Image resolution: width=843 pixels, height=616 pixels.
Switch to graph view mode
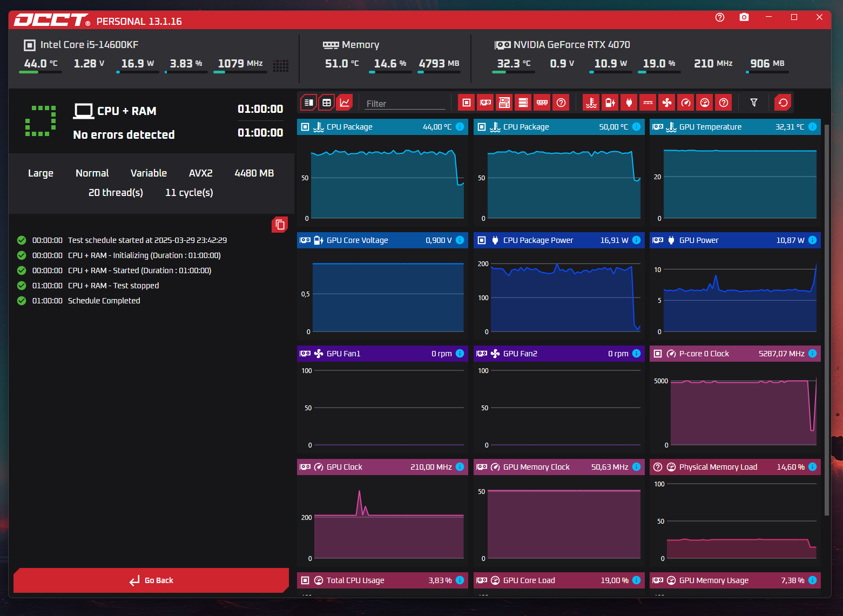click(345, 103)
